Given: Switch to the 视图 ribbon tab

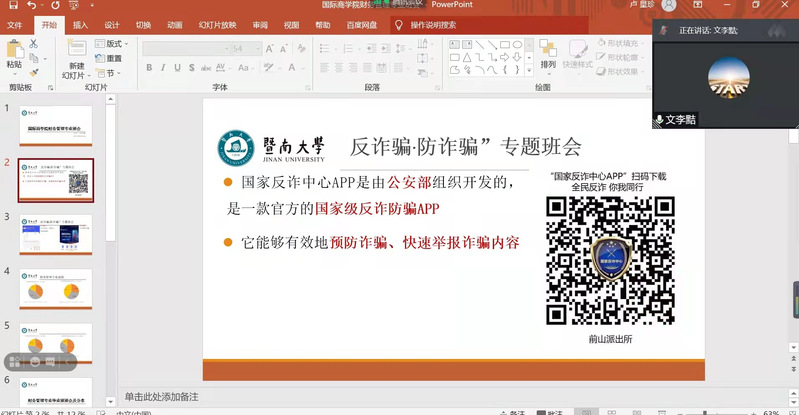Looking at the screenshot, I should click(x=291, y=25).
